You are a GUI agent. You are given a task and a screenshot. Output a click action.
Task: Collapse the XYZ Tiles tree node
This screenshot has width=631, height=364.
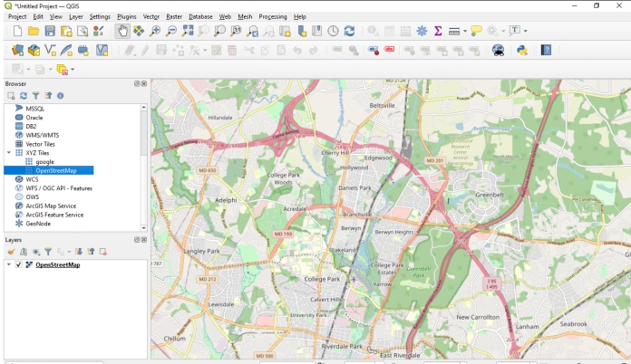(8, 153)
